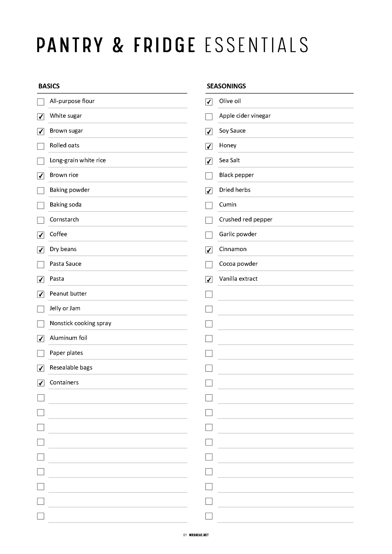
Task: Check the All-purpose flour checkbox
Action: [41, 102]
